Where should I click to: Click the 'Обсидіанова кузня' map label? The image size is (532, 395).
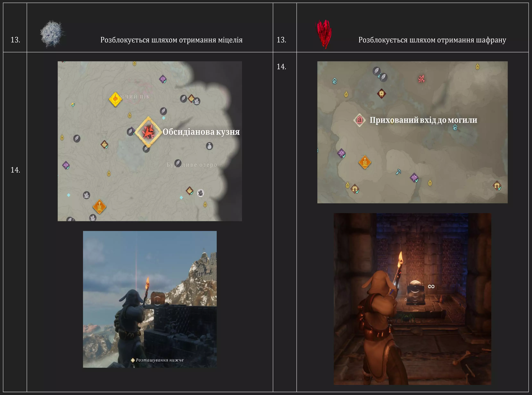201,132
